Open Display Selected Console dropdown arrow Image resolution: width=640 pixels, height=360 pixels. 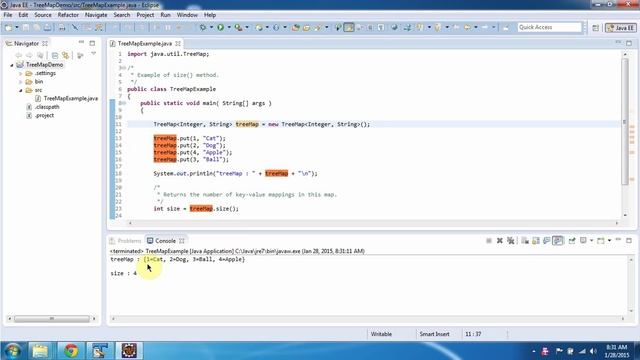pyautogui.click(x=591, y=241)
